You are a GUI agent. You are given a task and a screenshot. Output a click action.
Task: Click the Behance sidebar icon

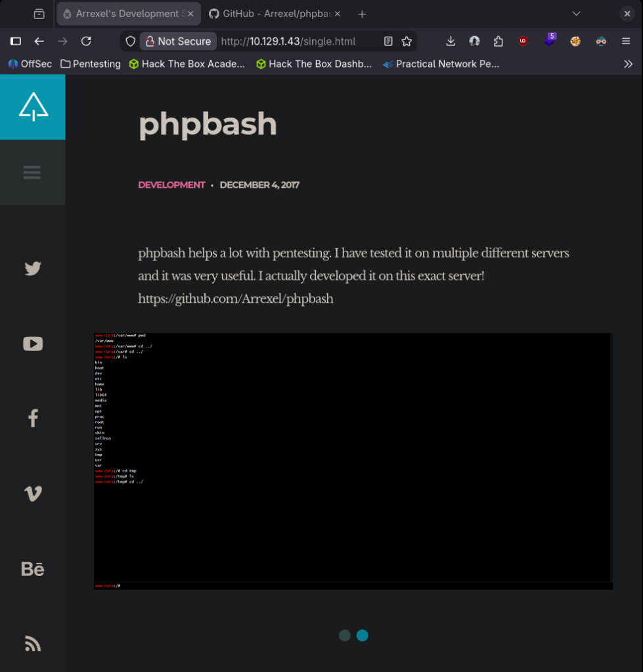click(33, 569)
